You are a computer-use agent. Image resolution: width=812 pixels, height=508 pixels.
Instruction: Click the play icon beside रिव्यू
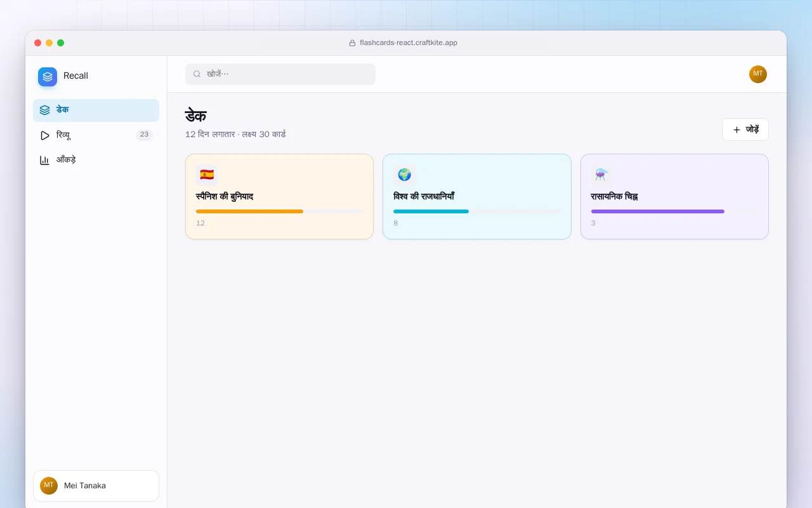point(44,135)
